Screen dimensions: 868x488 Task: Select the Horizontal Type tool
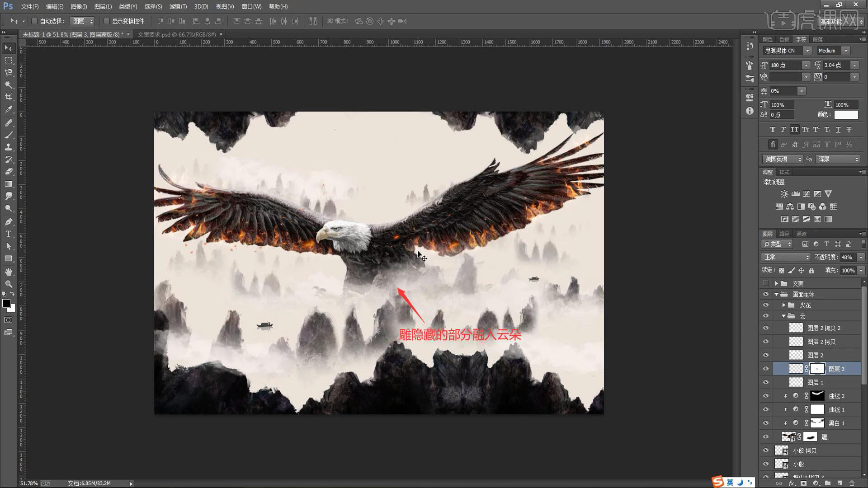(9, 234)
